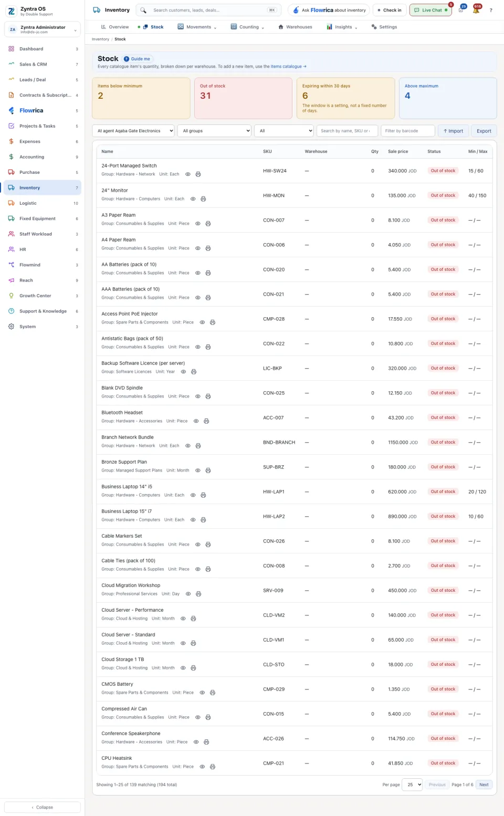This screenshot has height=816, width=504.
Task: Go to the Next page
Action: [484, 784]
